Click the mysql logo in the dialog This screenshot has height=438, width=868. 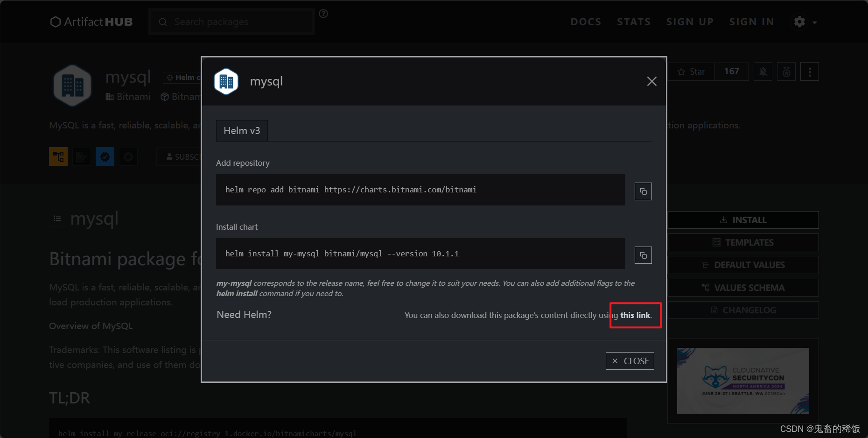226,82
